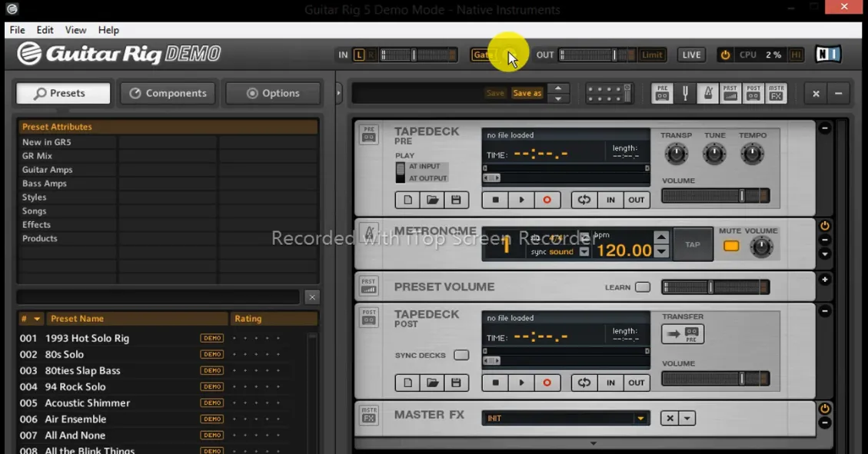This screenshot has width=868, height=454.
Task: Toggle HI quality mode
Action: coord(796,55)
